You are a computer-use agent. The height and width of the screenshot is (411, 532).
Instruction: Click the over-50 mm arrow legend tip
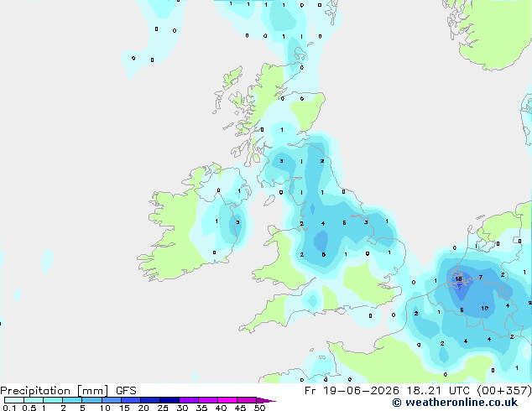tap(266, 400)
